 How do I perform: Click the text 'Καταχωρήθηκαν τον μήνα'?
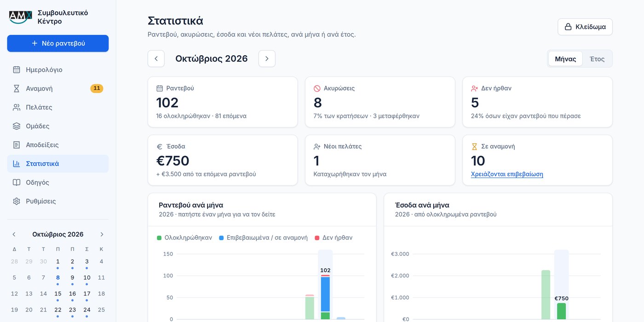point(350,174)
